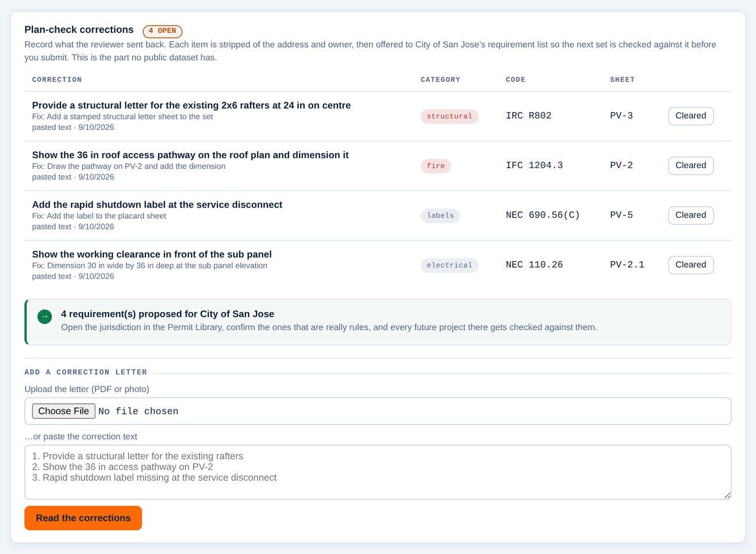Mark the structural letter correction as Cleared

coord(691,116)
